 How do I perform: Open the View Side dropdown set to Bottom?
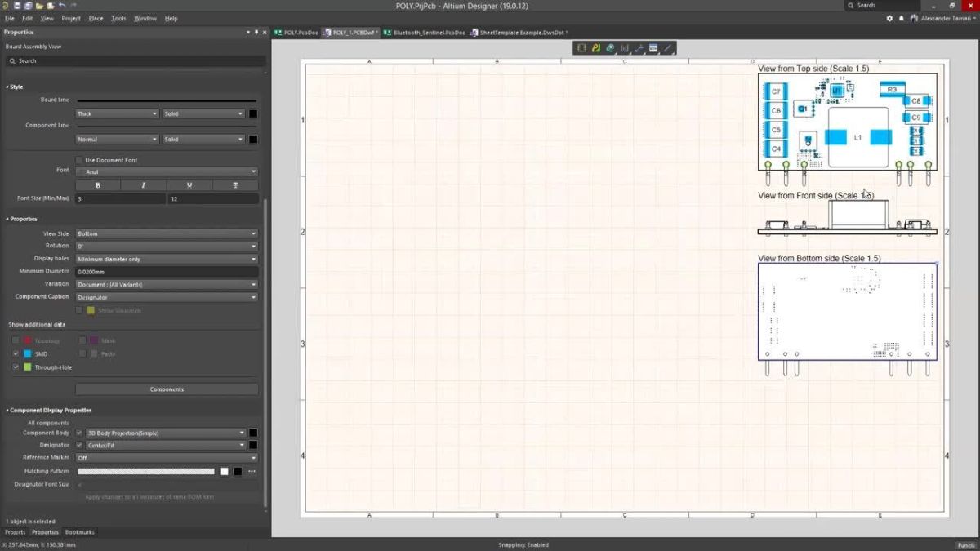167,233
